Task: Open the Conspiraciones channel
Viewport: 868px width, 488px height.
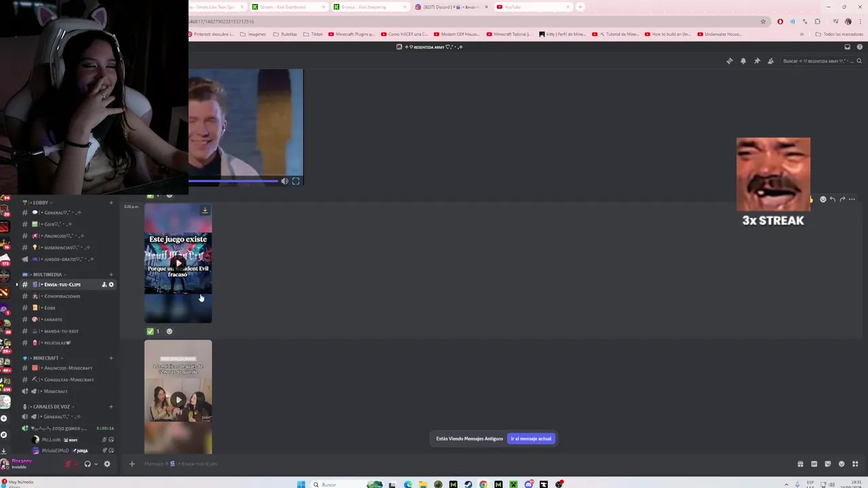Action: 66,296
